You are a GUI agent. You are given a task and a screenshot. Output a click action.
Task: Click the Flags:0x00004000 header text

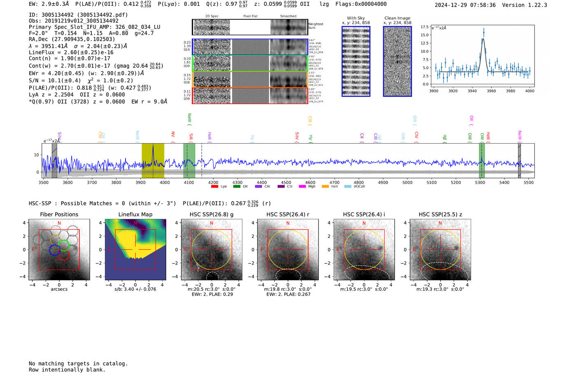[x=361, y=4]
